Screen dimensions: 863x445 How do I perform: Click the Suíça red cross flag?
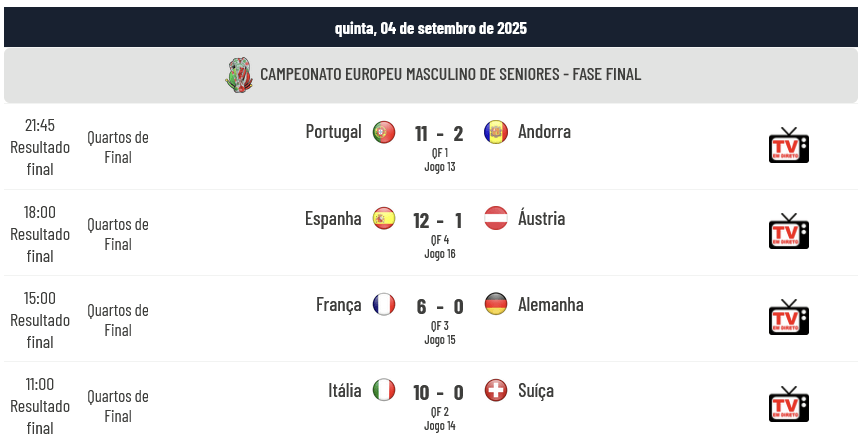[496, 391]
